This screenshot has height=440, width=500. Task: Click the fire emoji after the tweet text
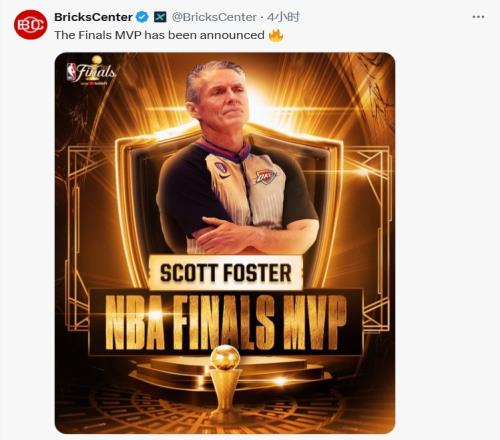coord(276,35)
